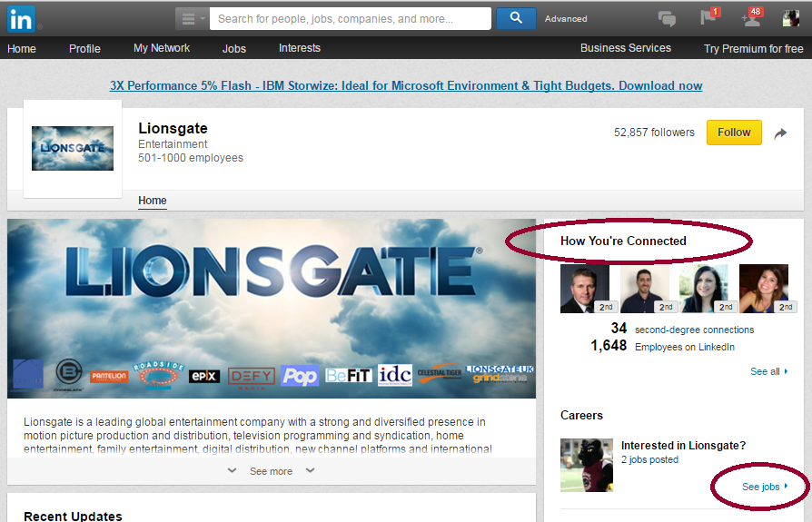Open the notifications flag icon
812x522 pixels.
point(709,16)
